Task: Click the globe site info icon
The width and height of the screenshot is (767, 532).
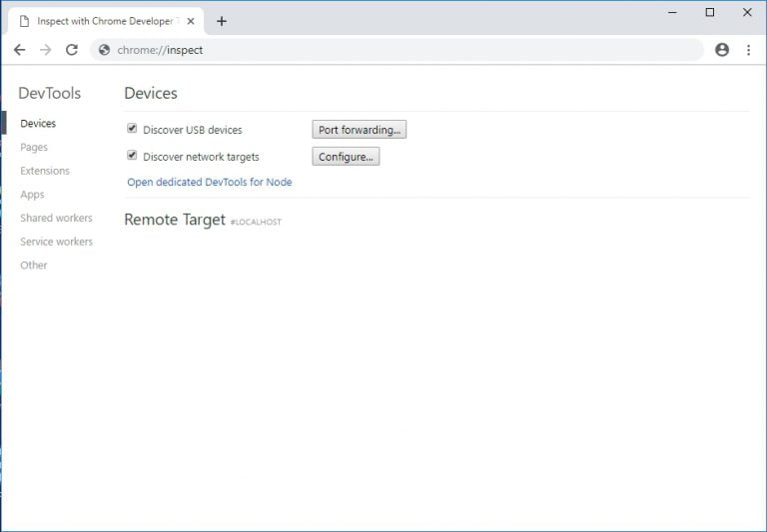Action: click(x=104, y=50)
